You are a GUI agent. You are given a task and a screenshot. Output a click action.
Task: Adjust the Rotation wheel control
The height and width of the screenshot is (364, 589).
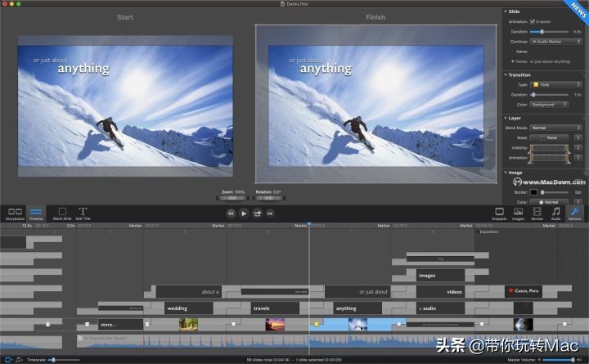[270, 198]
